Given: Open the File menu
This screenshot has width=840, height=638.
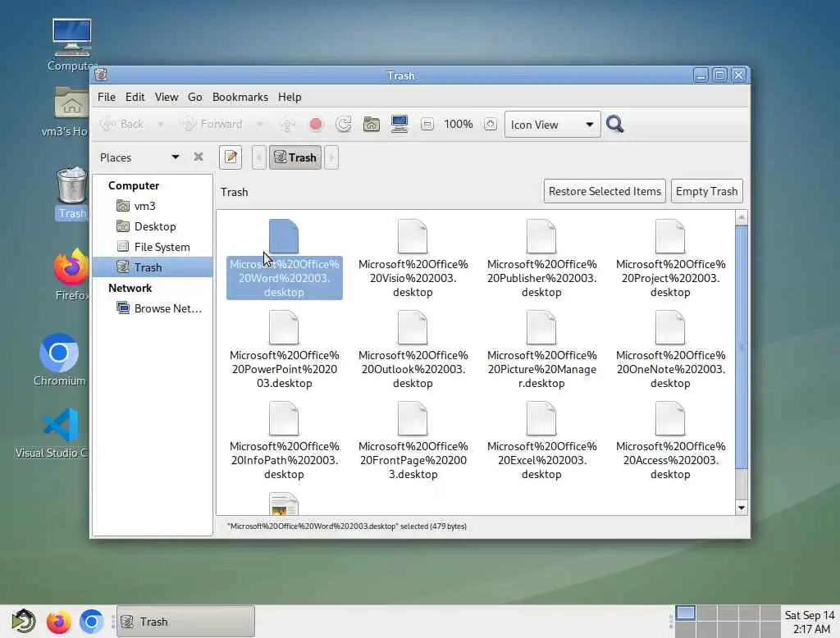Looking at the screenshot, I should coord(106,97).
